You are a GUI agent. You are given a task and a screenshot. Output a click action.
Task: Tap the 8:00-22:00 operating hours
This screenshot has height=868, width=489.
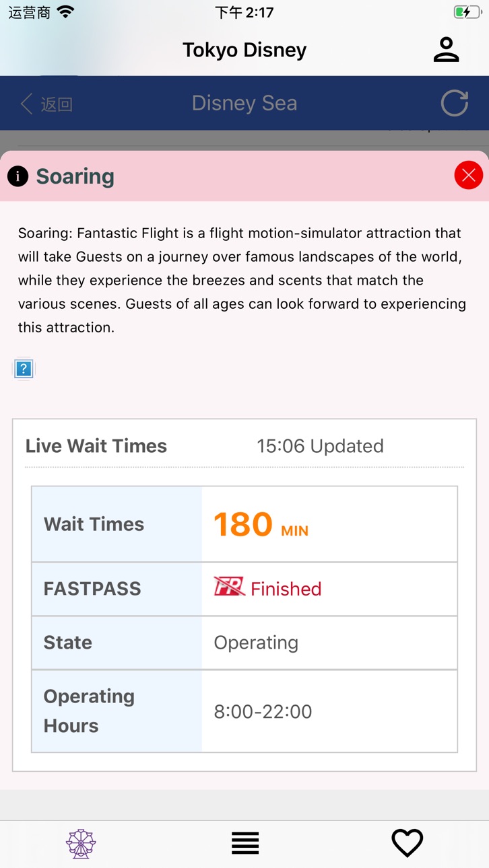(x=263, y=712)
